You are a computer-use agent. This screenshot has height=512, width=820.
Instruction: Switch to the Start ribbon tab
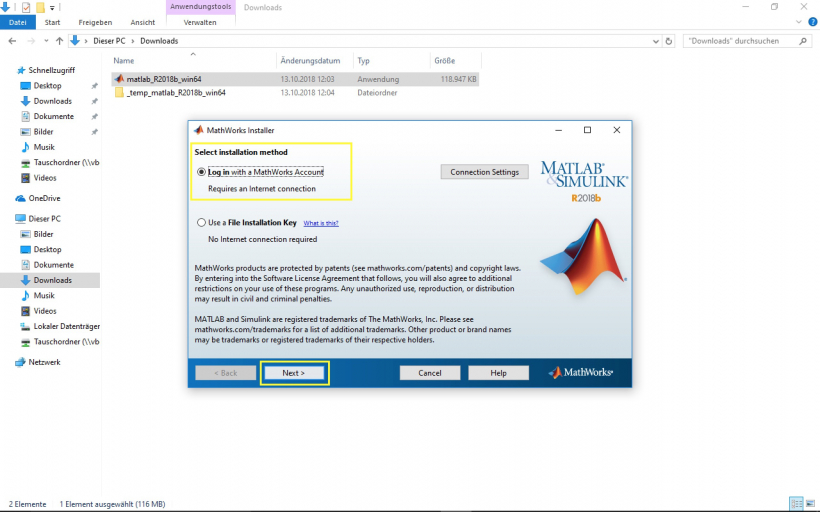pos(52,22)
